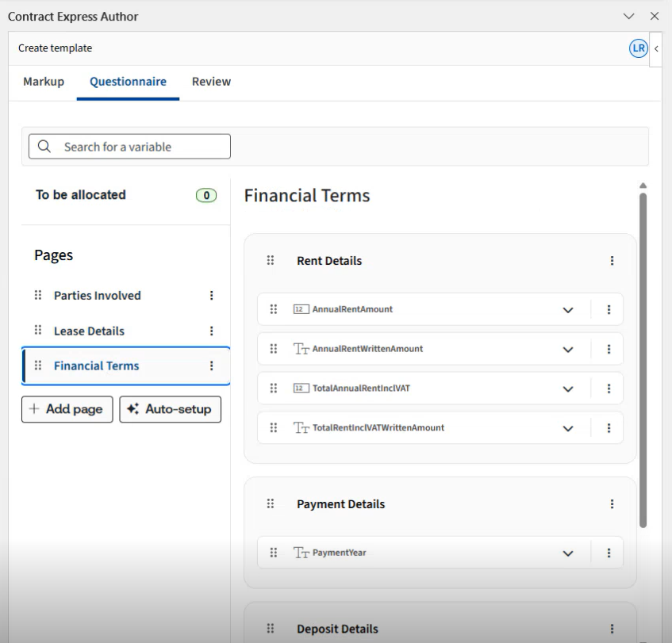Switch to the Markup tab
Screen dimensions: 672x643
pos(44,82)
